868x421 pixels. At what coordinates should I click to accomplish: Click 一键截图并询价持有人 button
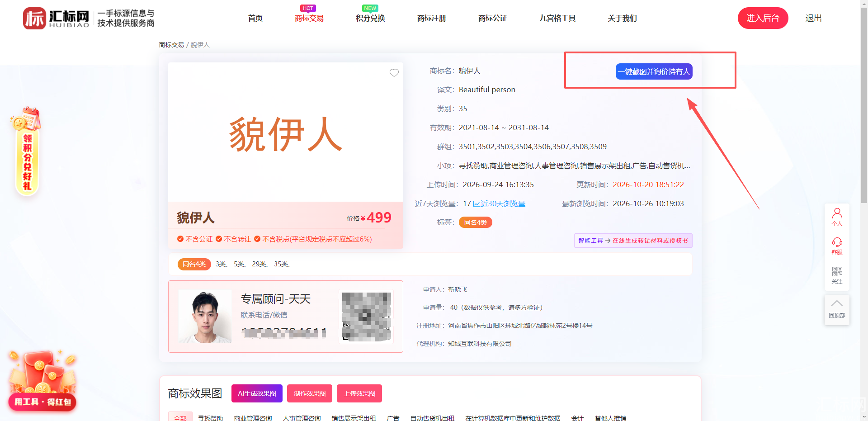coord(654,71)
